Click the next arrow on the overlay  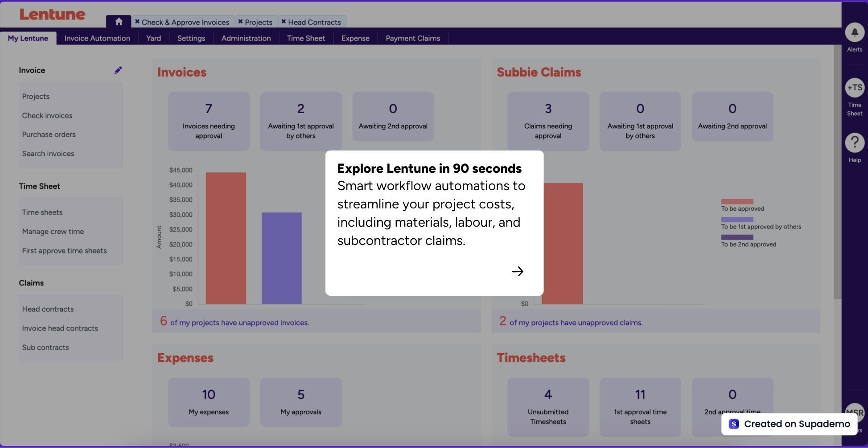pos(518,271)
